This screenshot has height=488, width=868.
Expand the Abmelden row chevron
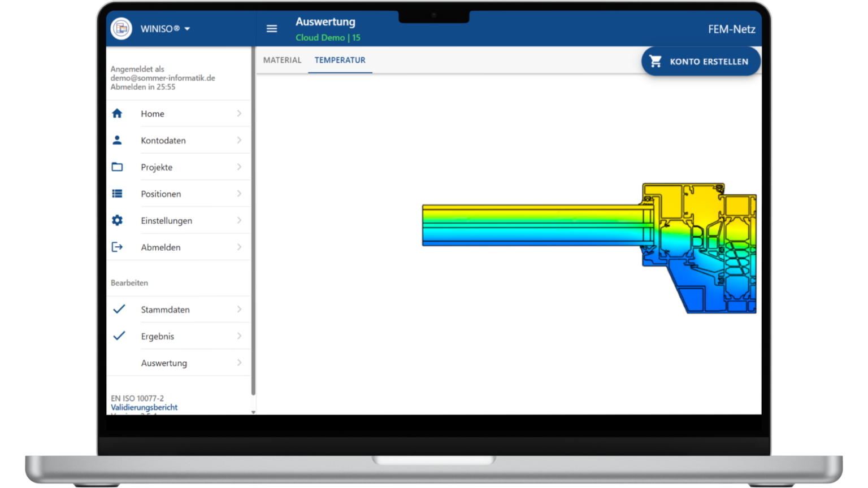[x=239, y=247]
